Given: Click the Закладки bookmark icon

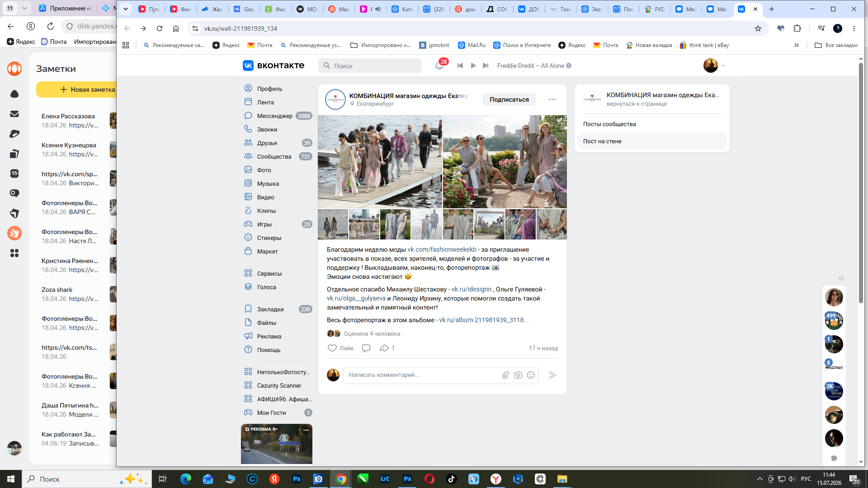Looking at the screenshot, I should tap(248, 309).
